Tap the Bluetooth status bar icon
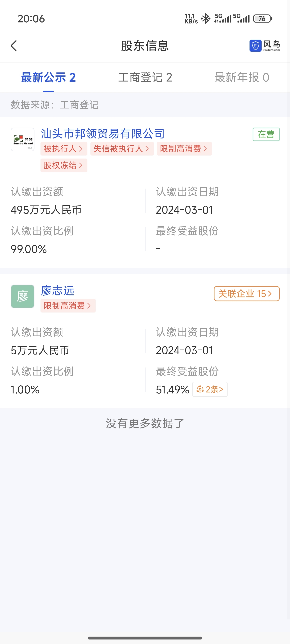290x644 pixels. (x=206, y=19)
